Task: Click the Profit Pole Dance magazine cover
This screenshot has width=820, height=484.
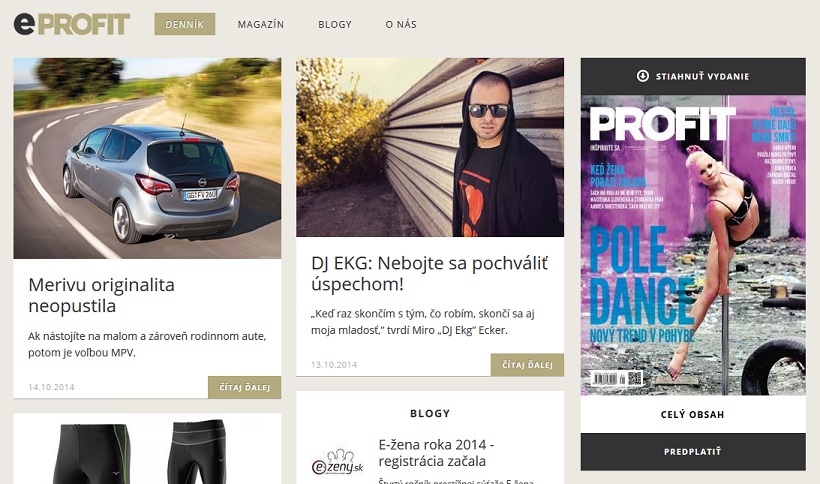Action: [693, 245]
